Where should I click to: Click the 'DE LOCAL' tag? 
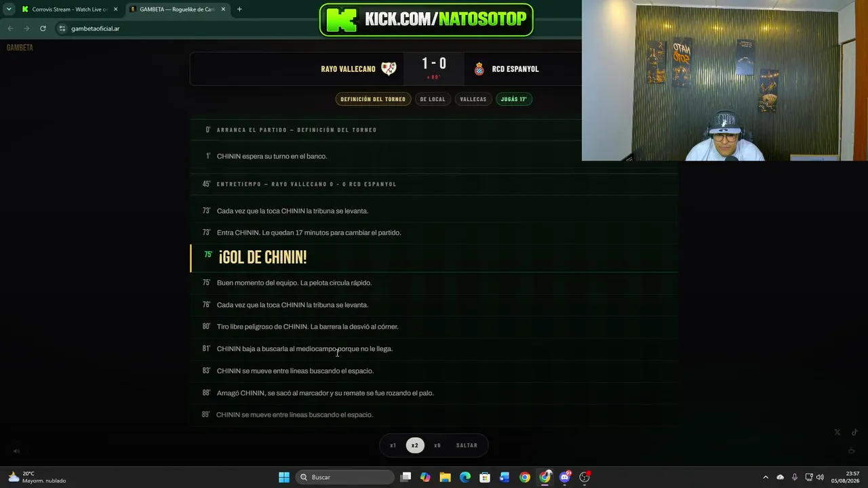click(x=433, y=99)
